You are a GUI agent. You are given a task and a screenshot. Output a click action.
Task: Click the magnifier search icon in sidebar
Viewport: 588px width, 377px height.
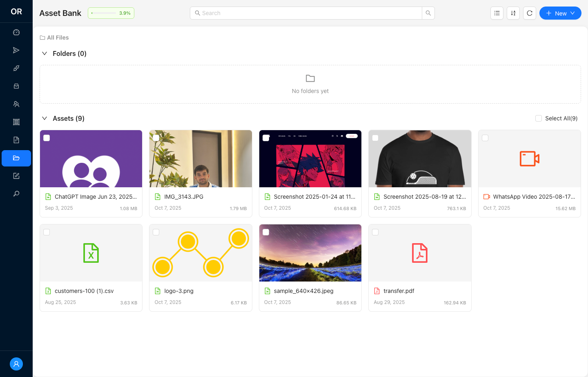pos(16,193)
